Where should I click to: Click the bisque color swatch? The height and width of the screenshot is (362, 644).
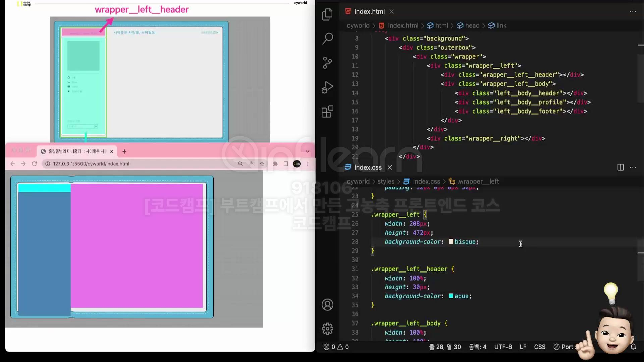click(451, 242)
